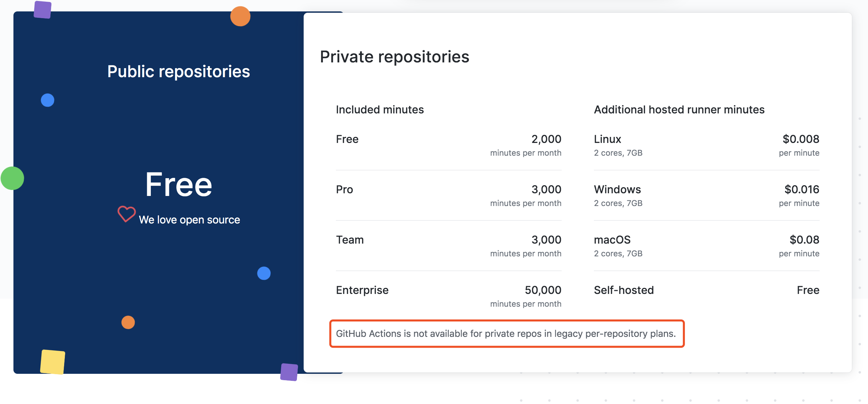
Task: Click the blue dot below Public repositories
Action: 47,100
